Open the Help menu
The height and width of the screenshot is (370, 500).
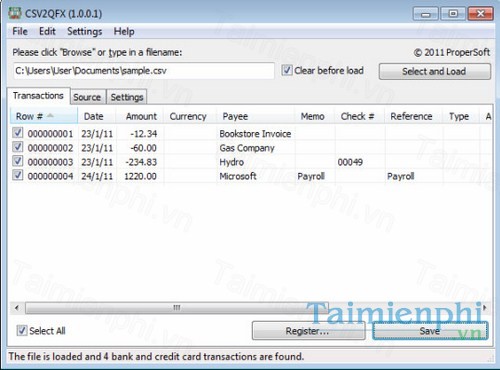click(x=124, y=32)
